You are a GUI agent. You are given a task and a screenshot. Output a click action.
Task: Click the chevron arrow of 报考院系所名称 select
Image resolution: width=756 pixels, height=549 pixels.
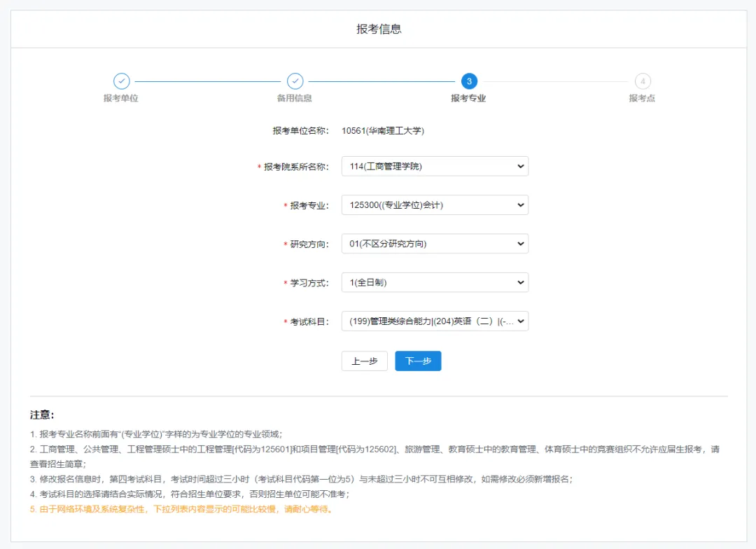521,167
